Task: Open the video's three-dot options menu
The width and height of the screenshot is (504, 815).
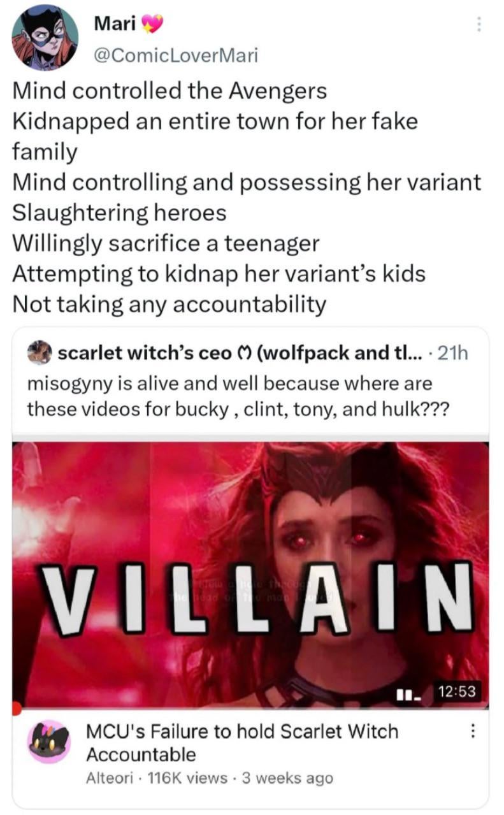Action: 472,731
